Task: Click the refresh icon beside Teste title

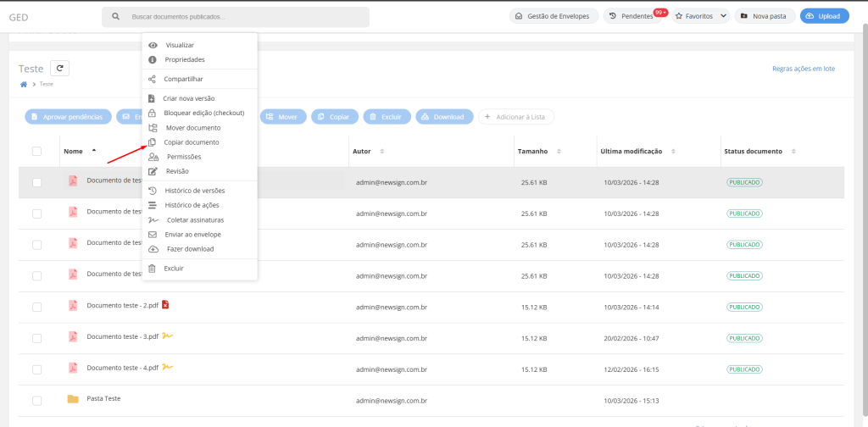Action: [x=59, y=69]
